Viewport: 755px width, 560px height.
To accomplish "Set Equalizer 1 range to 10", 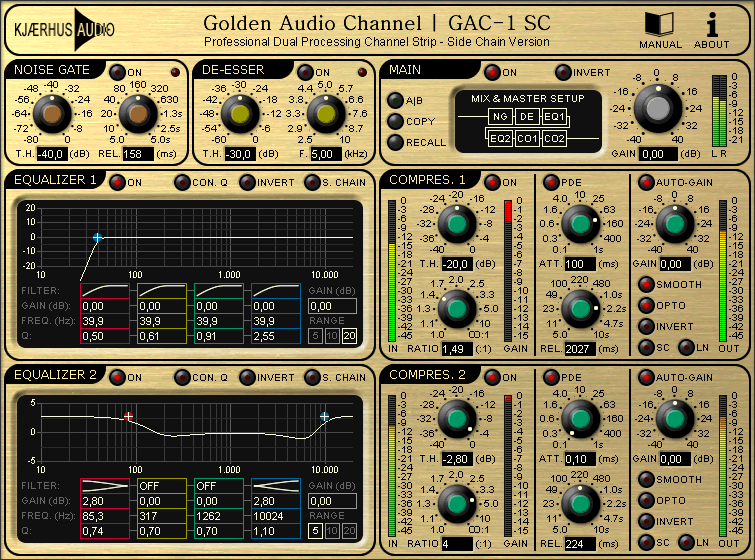I will [x=332, y=336].
